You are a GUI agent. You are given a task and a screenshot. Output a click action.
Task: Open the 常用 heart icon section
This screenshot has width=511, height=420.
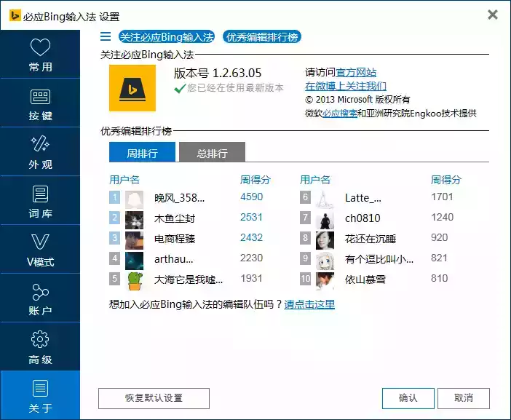click(x=40, y=54)
